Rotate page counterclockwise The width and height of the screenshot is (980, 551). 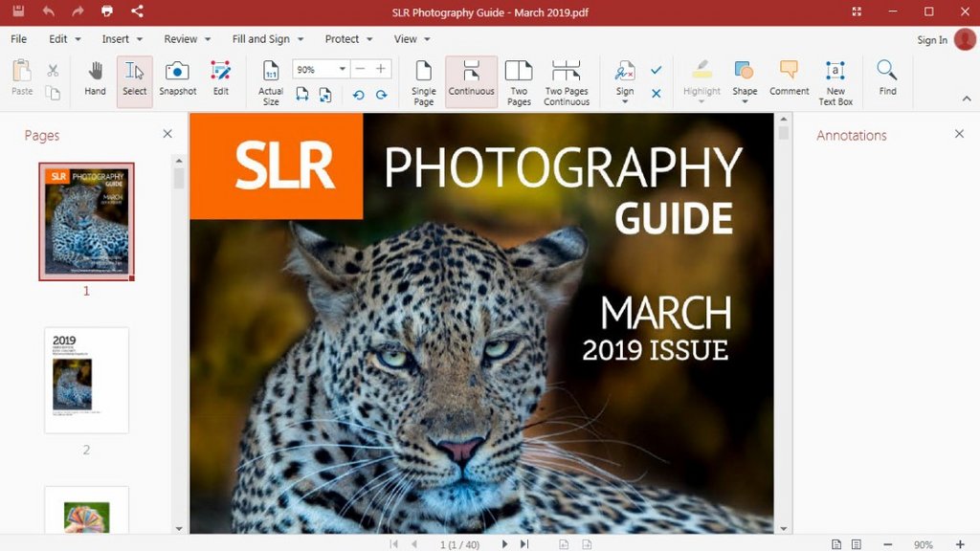click(358, 95)
